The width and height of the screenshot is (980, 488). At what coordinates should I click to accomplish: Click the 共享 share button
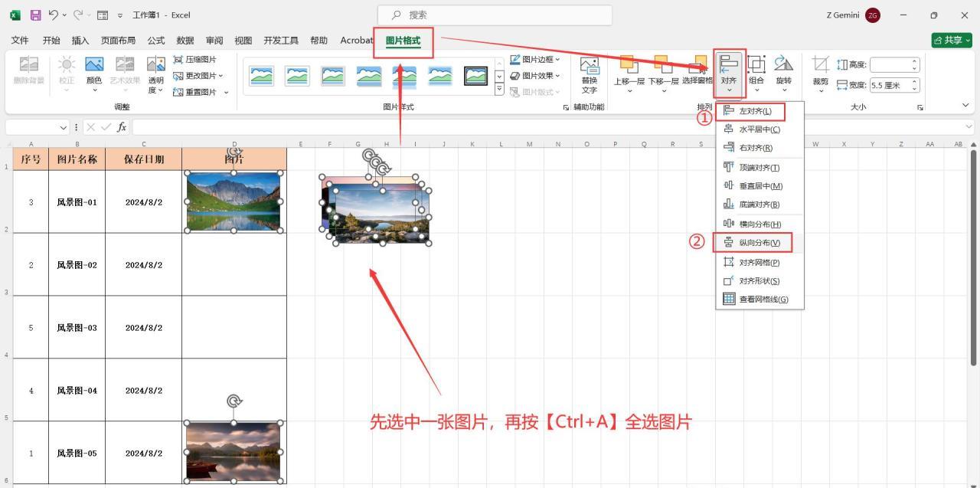pyautogui.click(x=952, y=41)
